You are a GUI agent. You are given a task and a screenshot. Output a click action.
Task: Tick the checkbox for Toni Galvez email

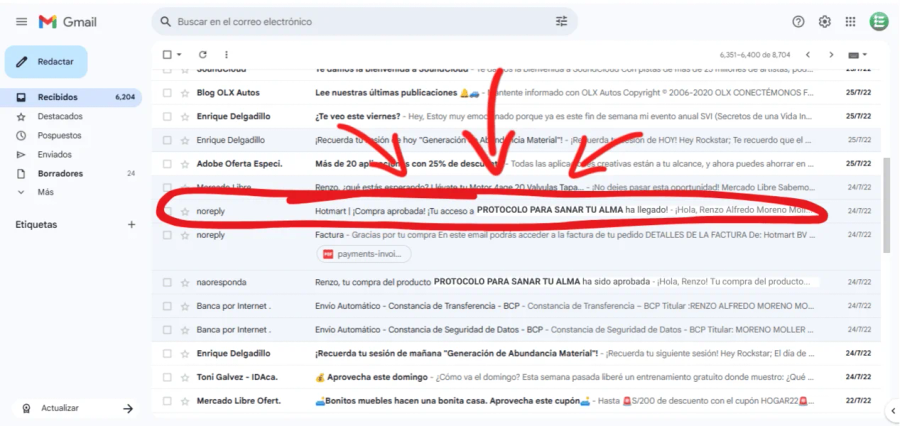[168, 377]
